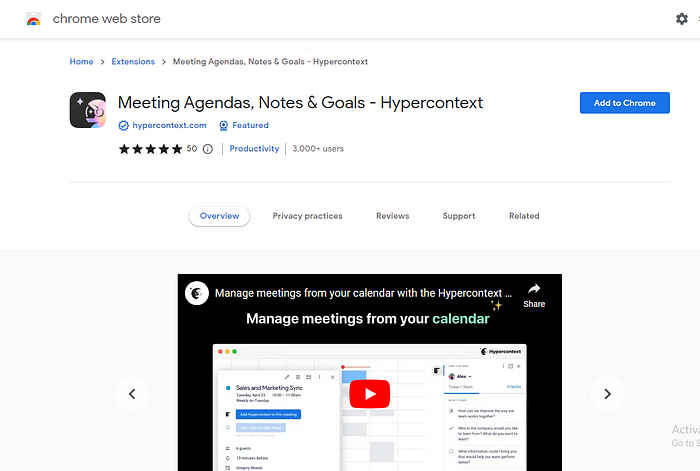The image size is (700, 471).
Task: Switch to the Reviews tab
Action: [x=392, y=216]
